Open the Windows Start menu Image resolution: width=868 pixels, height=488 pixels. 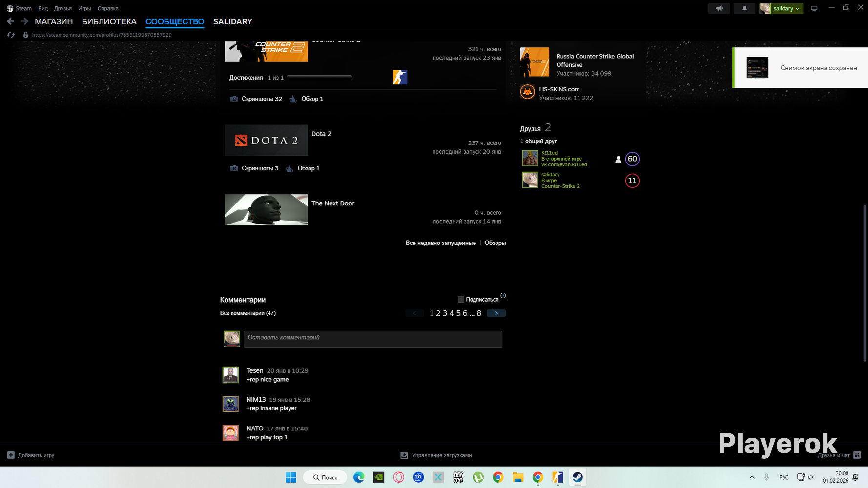(x=291, y=477)
